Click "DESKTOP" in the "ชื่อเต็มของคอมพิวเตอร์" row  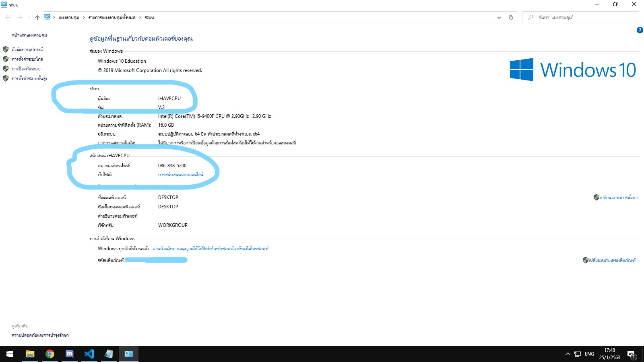(168, 207)
